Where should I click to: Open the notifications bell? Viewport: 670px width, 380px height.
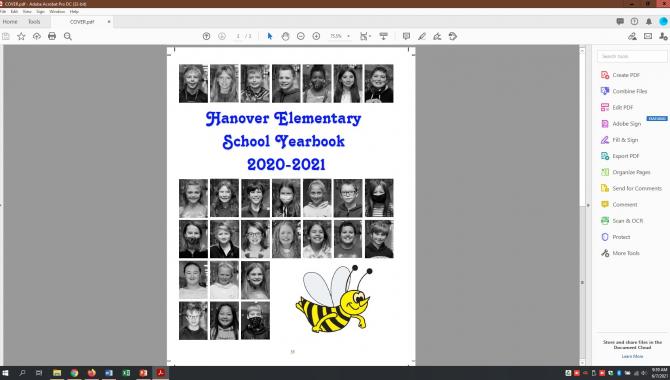pyautogui.click(x=649, y=21)
